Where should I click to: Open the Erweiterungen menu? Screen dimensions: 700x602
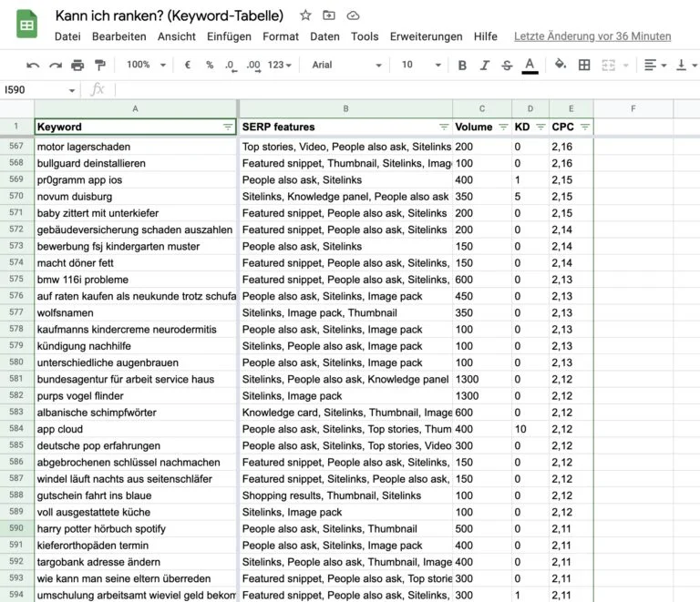426,36
